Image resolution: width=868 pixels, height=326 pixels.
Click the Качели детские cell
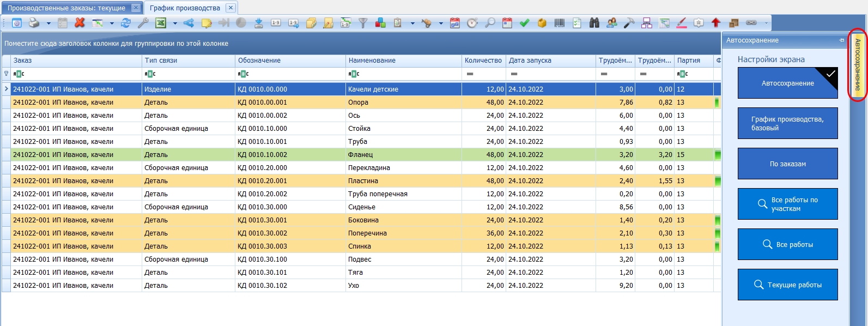click(404, 89)
